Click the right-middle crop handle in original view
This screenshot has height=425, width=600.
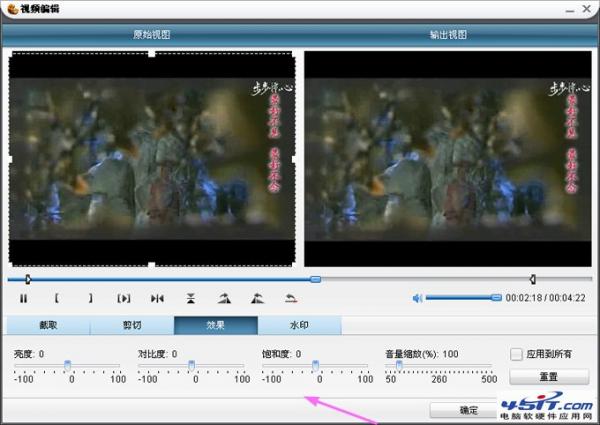(x=294, y=159)
